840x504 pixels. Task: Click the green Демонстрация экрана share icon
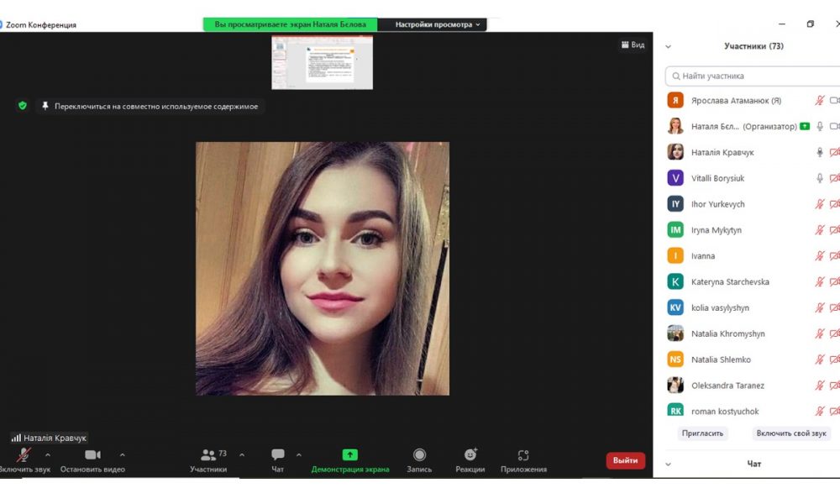coord(350,455)
